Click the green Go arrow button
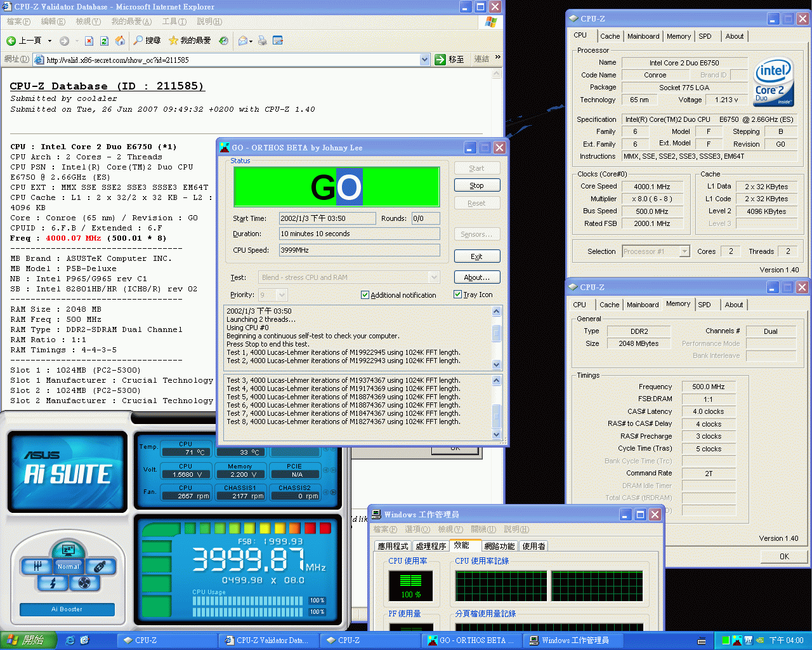The image size is (812, 650). click(x=440, y=60)
